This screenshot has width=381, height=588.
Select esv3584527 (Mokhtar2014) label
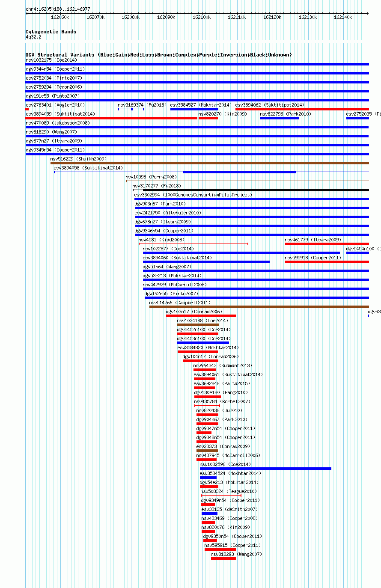tap(201, 105)
